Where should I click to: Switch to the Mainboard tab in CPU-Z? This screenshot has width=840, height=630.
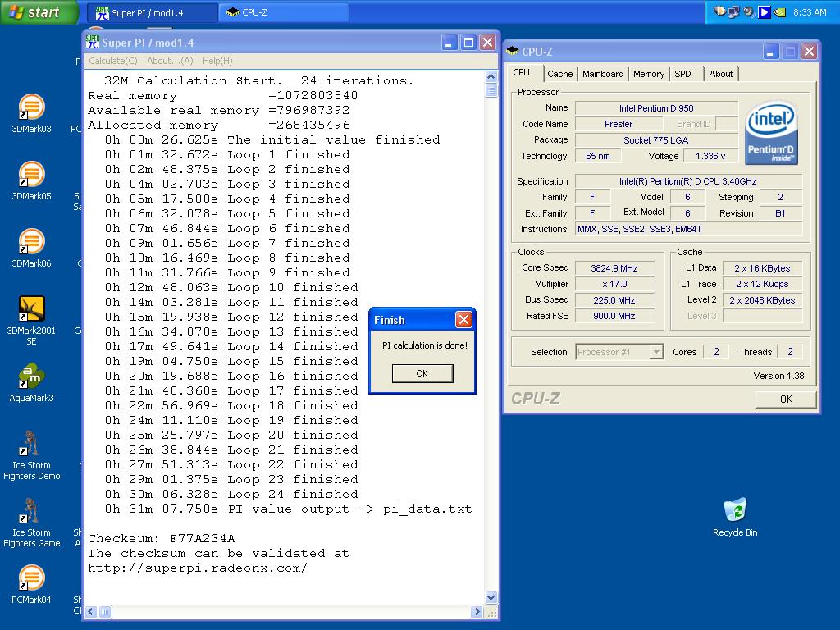click(x=603, y=74)
